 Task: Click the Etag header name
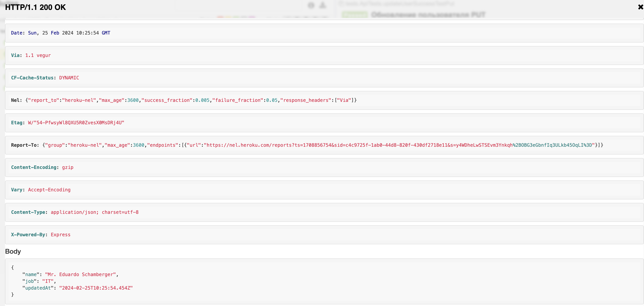17,123
